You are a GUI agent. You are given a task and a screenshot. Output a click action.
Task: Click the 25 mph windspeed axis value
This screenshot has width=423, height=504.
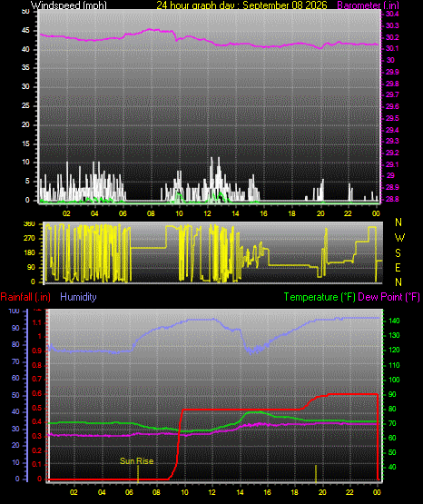click(25, 105)
